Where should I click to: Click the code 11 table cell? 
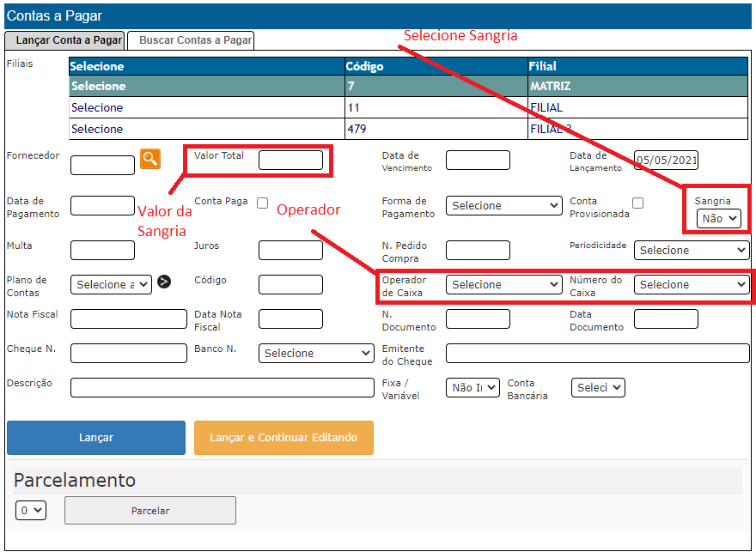(436, 107)
